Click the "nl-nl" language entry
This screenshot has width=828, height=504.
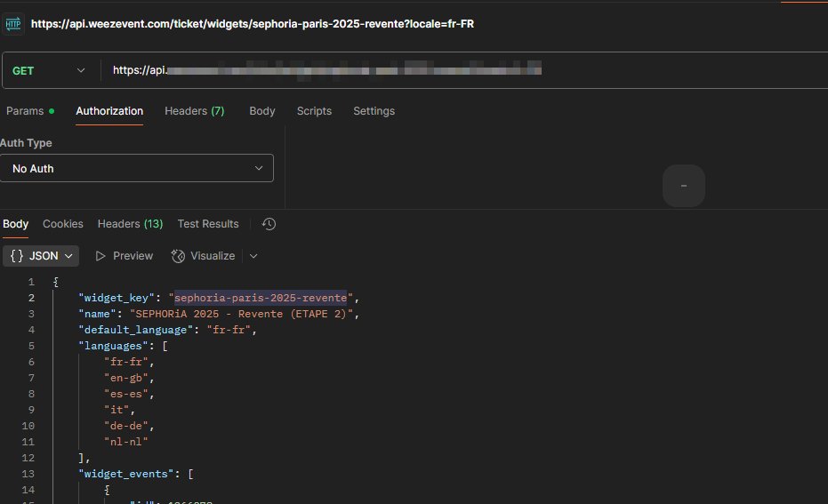[125, 442]
